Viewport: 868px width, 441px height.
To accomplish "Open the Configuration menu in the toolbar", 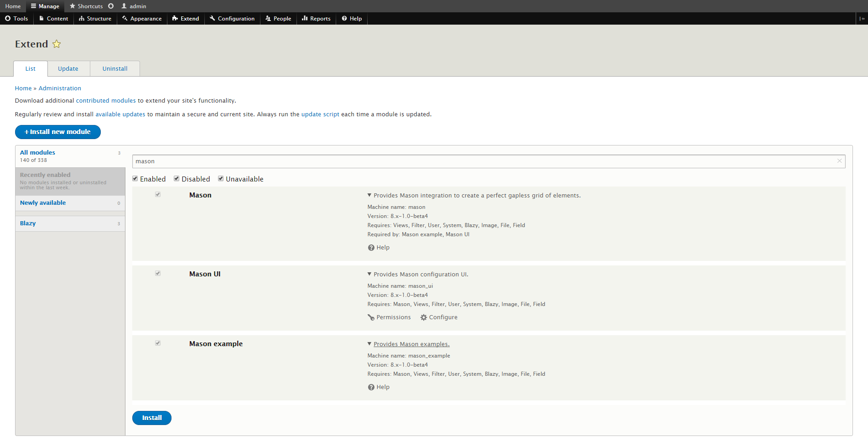I will tap(232, 19).
